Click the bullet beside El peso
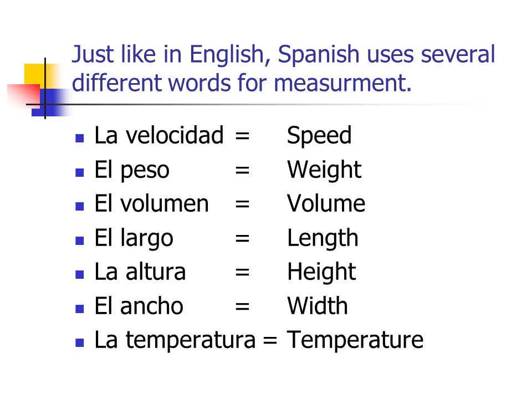Viewport: 532px width, 399px height. (x=80, y=172)
